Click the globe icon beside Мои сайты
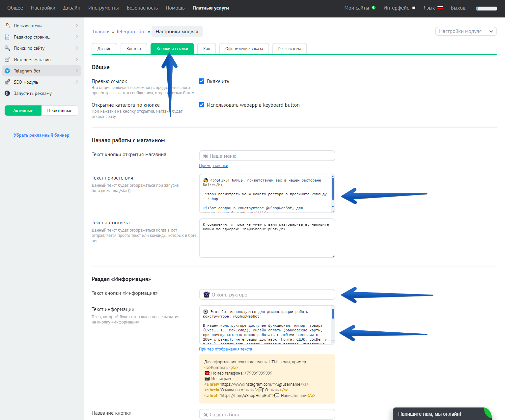 374,8
